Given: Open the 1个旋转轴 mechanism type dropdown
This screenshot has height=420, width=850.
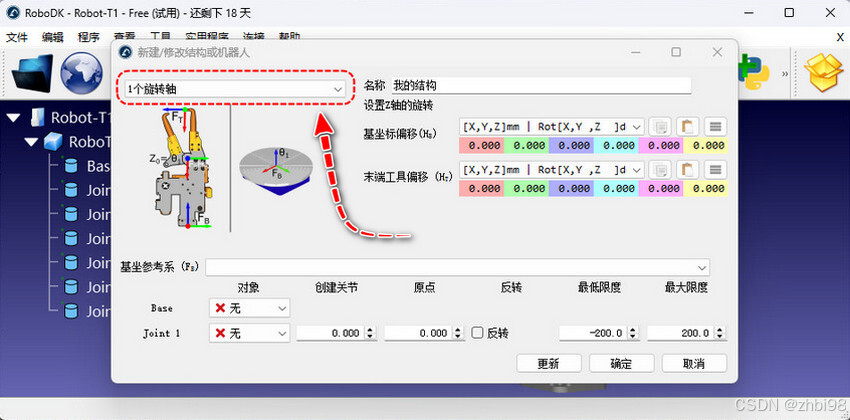Looking at the screenshot, I should pos(234,88).
